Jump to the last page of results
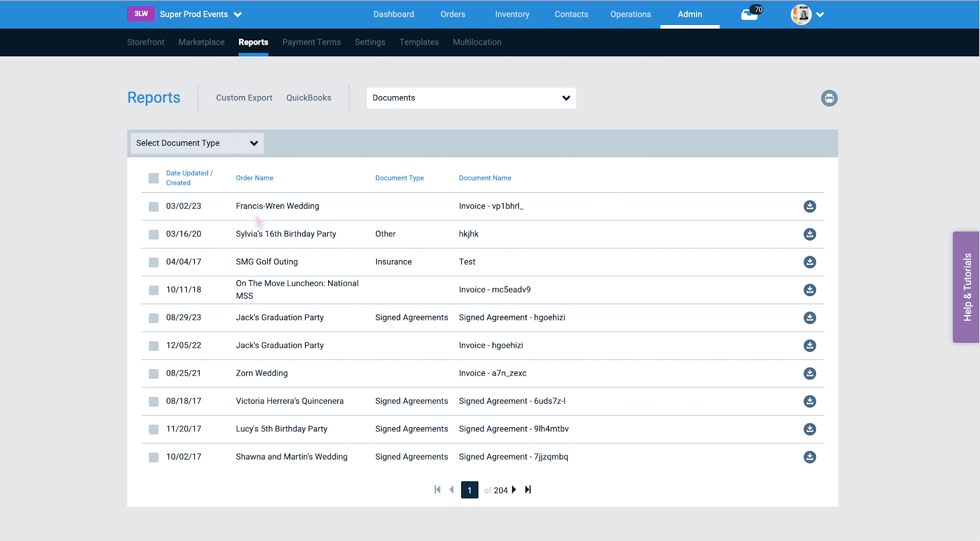Viewport: 980px width, 541px height. (528, 490)
